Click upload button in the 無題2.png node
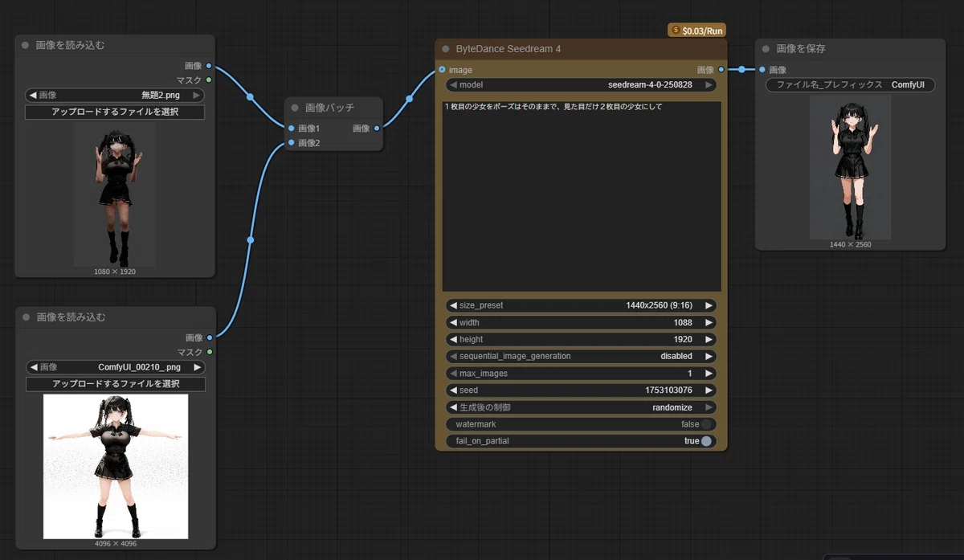 (115, 112)
